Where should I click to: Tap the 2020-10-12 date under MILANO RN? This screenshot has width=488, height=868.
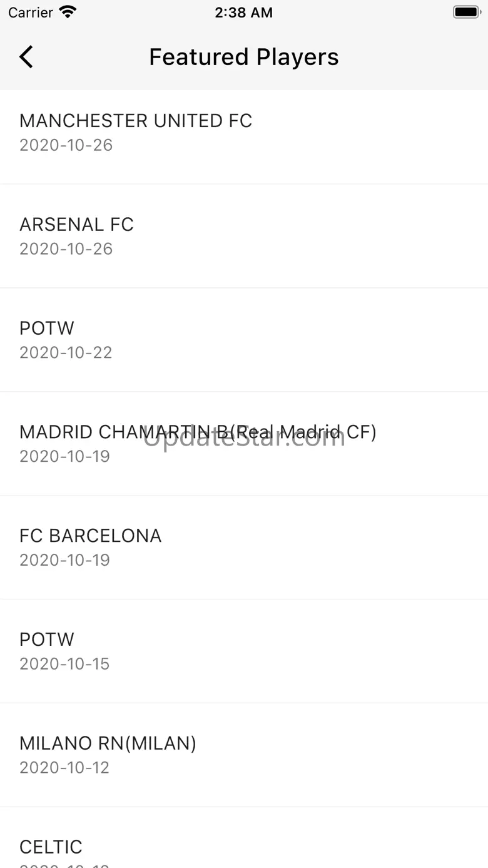point(64,768)
